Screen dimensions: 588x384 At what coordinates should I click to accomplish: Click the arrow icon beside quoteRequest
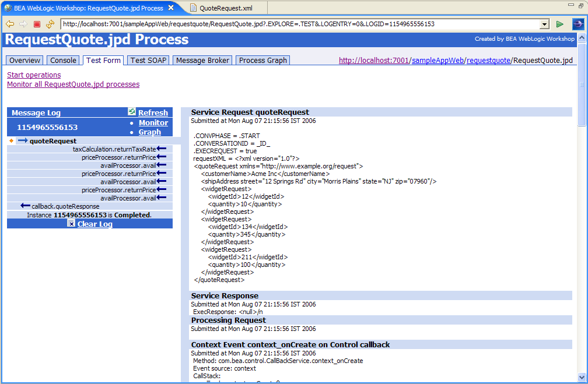[x=23, y=140]
